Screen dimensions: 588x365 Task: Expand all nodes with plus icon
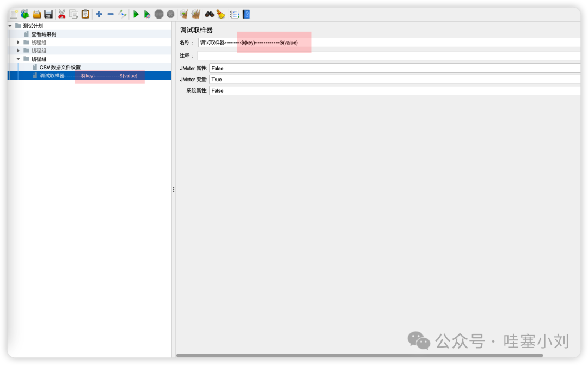(99, 14)
